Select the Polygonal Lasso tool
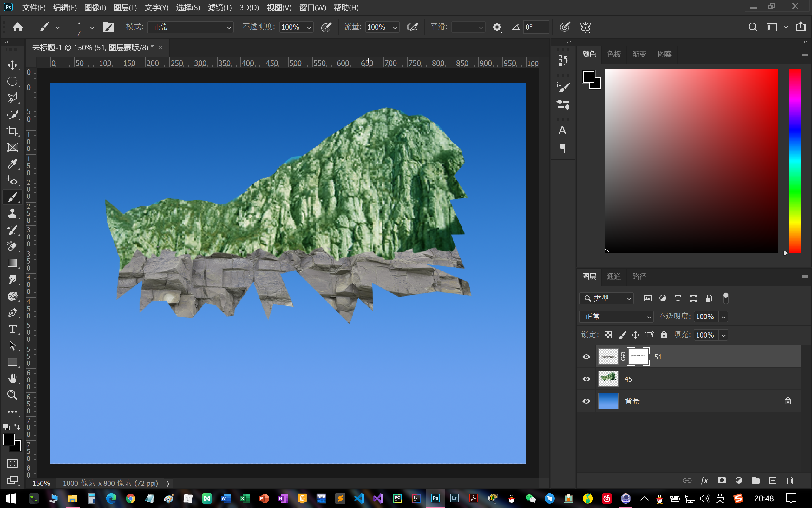 pyautogui.click(x=12, y=98)
